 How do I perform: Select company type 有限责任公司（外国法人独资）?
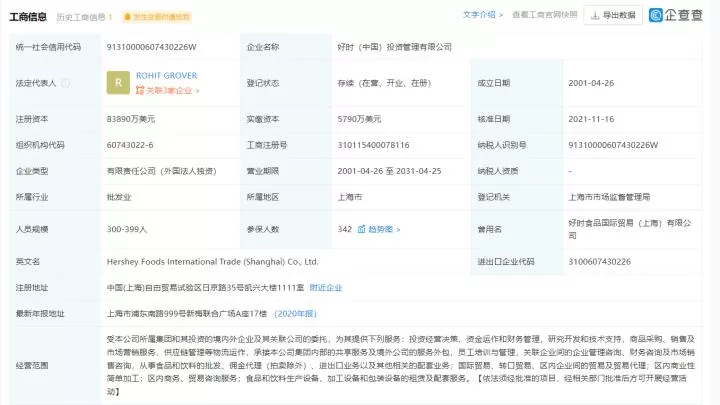pyautogui.click(x=161, y=171)
